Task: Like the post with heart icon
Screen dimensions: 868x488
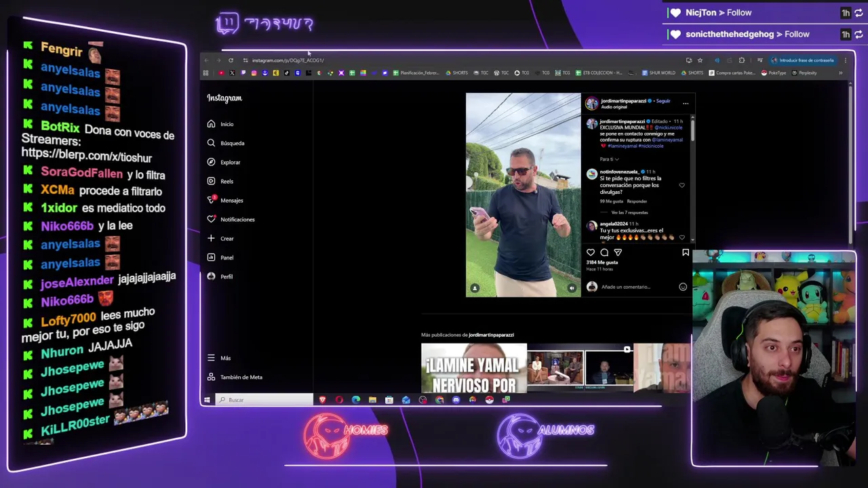Action: coord(591,252)
